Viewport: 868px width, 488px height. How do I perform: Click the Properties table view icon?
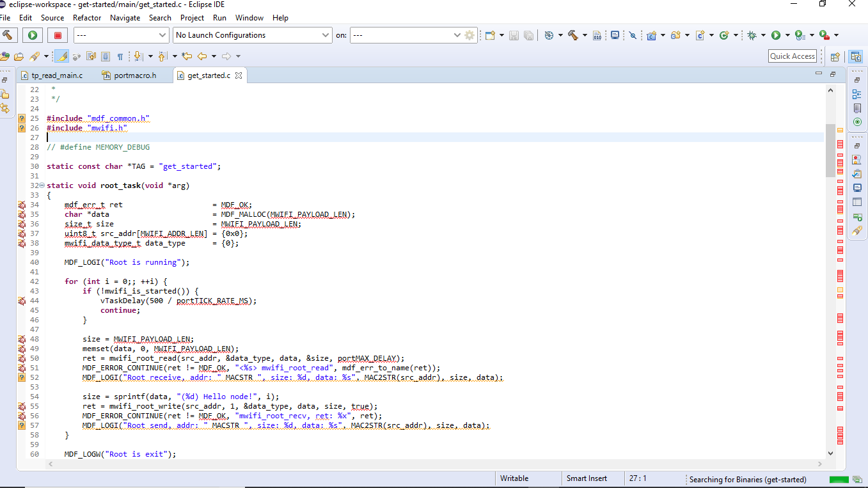[857, 202]
